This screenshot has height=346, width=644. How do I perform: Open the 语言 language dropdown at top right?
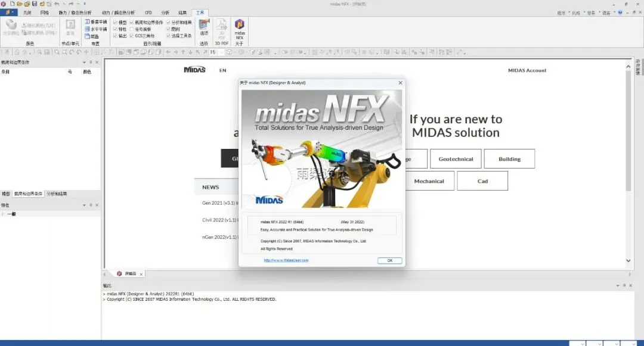coord(606,13)
